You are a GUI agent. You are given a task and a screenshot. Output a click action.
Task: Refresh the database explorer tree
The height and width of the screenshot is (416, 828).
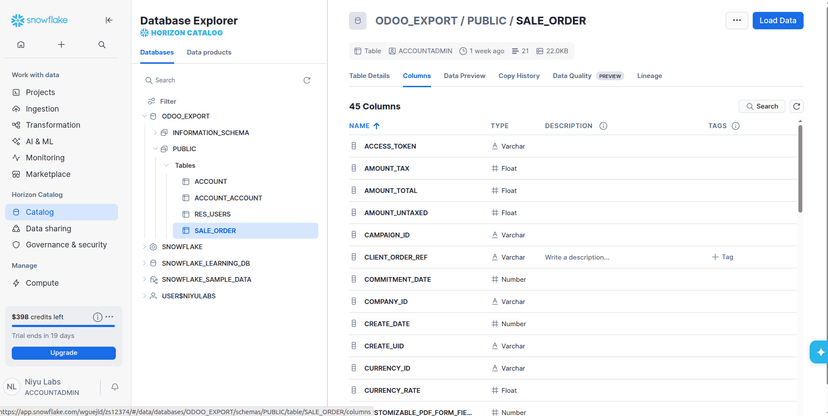[x=307, y=80]
